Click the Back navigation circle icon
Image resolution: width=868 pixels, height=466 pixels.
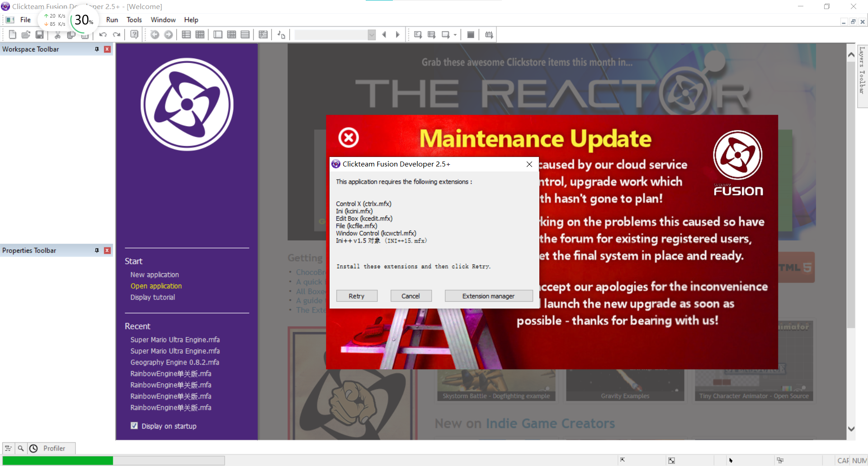[155, 35]
